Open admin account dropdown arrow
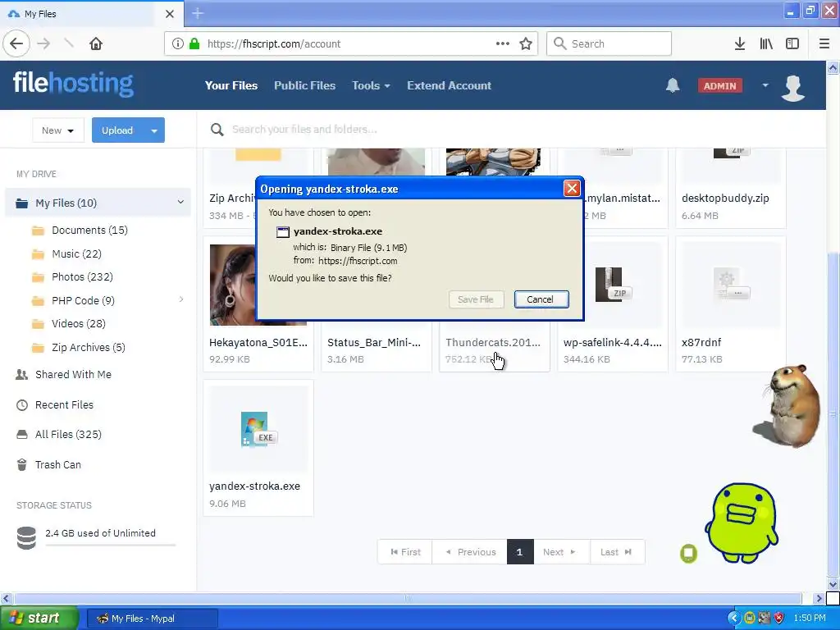This screenshot has width=840, height=630. pos(765,85)
